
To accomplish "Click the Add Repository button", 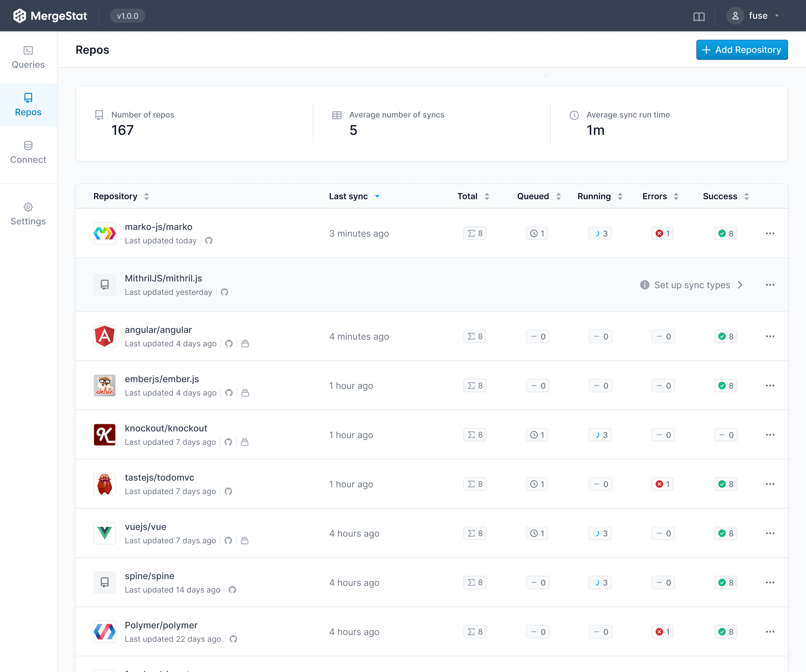I will 742,50.
